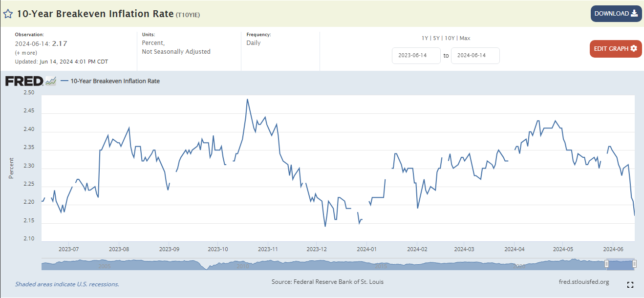Click the gear icon on Edit Graph
Screen dimensions: 644x298
[634, 48]
